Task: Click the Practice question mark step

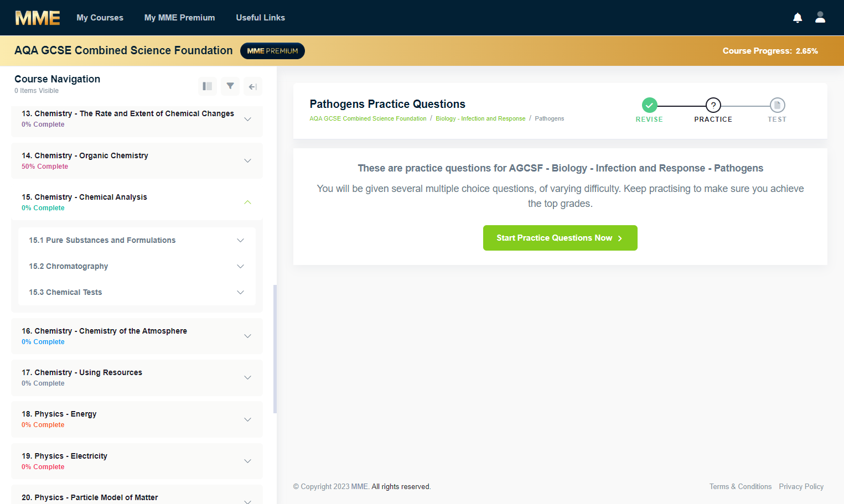Action: click(713, 105)
